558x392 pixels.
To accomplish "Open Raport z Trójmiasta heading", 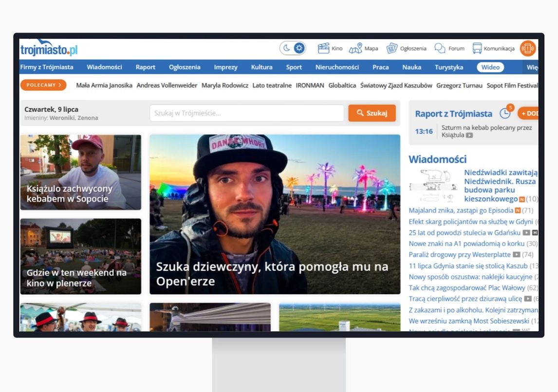I will 453,114.
